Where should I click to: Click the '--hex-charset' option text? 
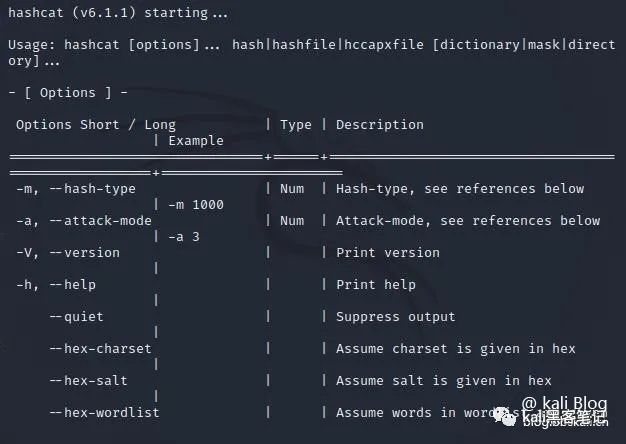(x=101, y=349)
